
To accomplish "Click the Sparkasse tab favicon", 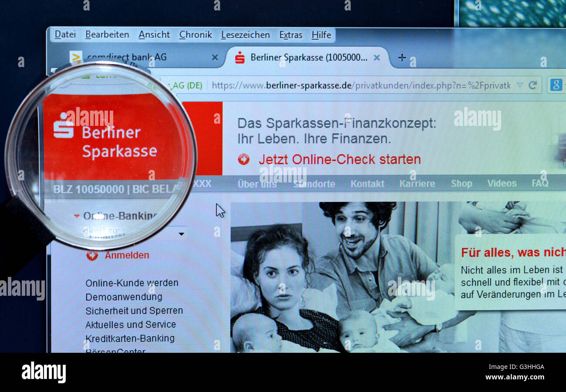I will (x=239, y=57).
